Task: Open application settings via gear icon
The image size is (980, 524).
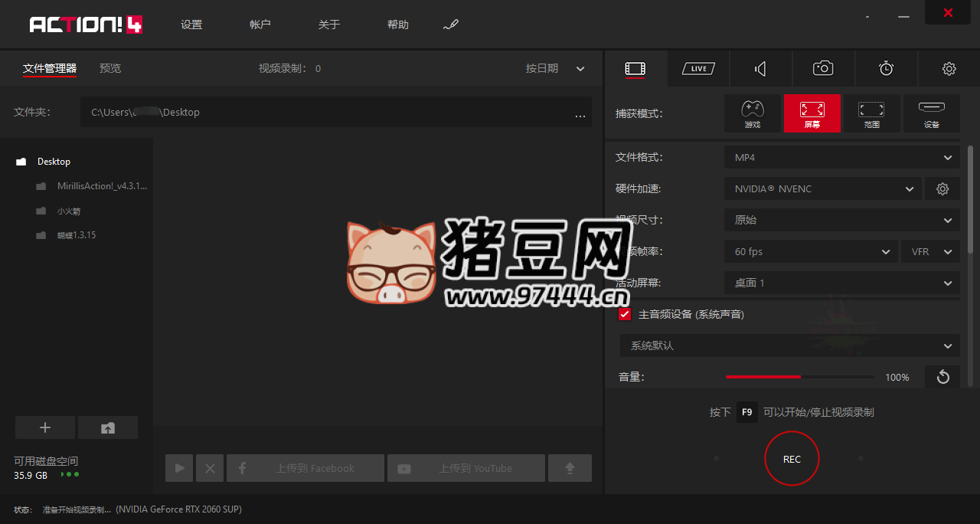Action: (949, 68)
